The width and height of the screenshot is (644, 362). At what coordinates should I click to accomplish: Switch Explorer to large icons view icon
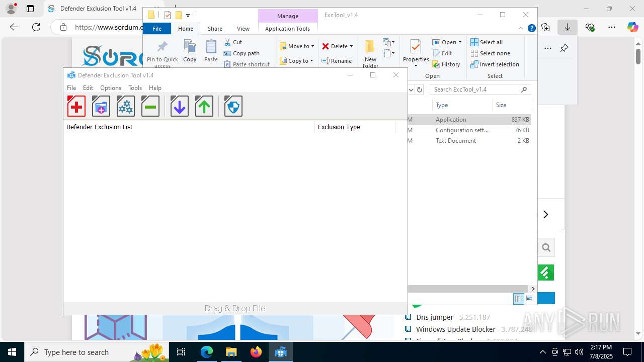(x=530, y=299)
